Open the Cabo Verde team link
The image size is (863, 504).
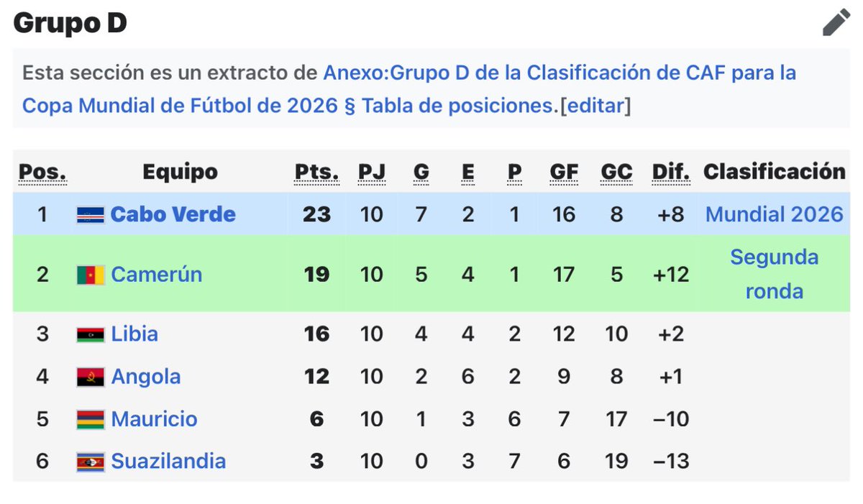click(173, 214)
